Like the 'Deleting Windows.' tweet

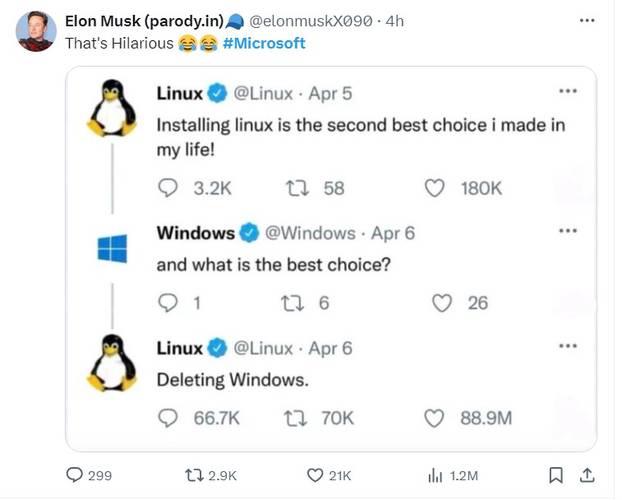click(x=435, y=418)
